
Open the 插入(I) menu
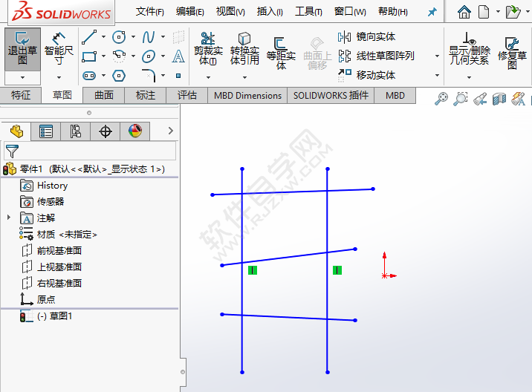pyautogui.click(x=270, y=12)
